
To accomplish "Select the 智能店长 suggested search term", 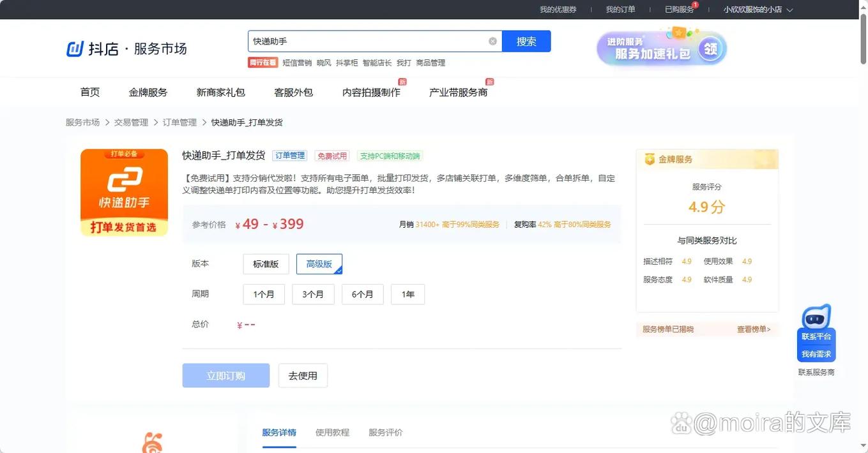I will click(x=377, y=63).
